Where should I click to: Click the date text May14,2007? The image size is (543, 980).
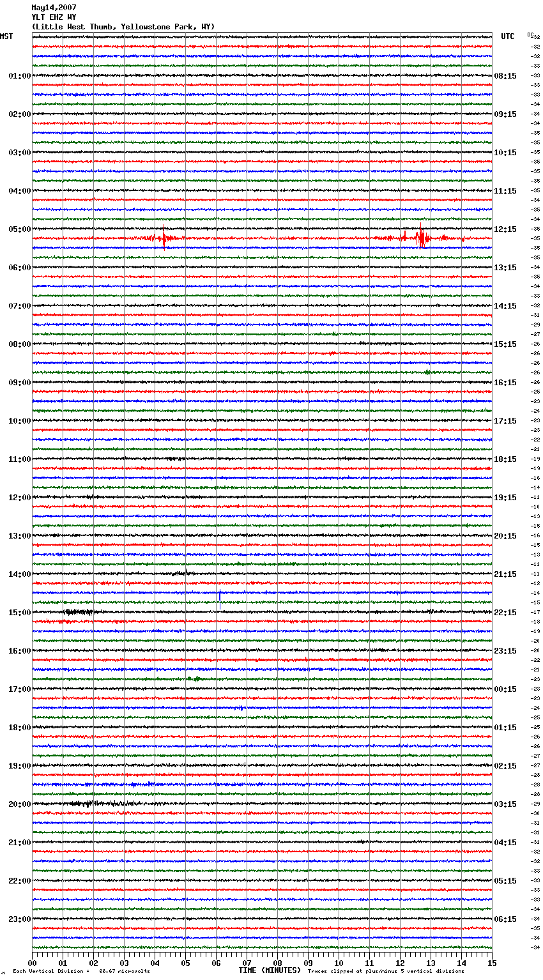(54, 8)
